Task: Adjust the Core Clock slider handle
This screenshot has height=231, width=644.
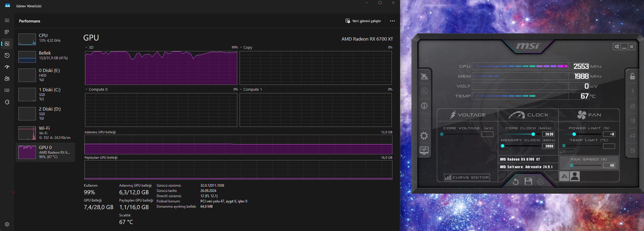Action: (533, 134)
